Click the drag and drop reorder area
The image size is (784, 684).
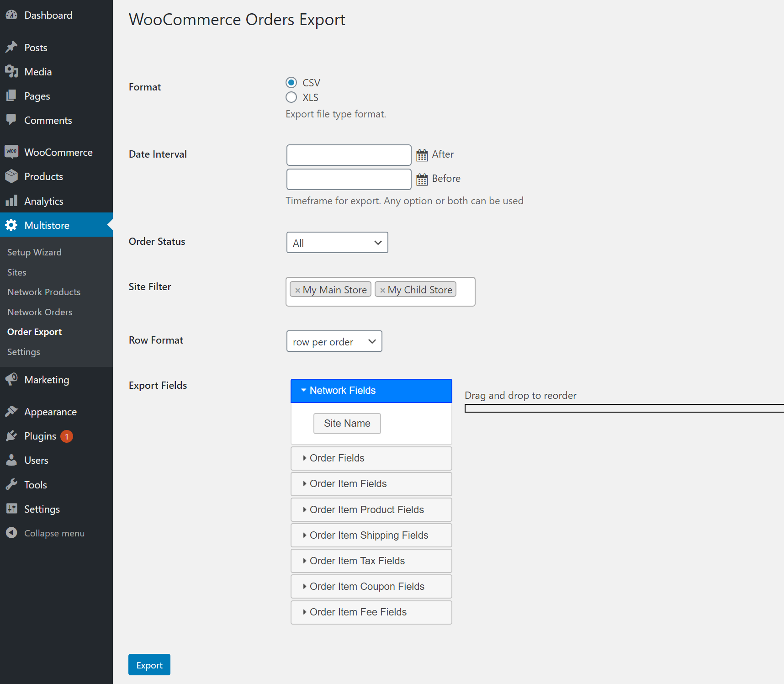pos(624,408)
